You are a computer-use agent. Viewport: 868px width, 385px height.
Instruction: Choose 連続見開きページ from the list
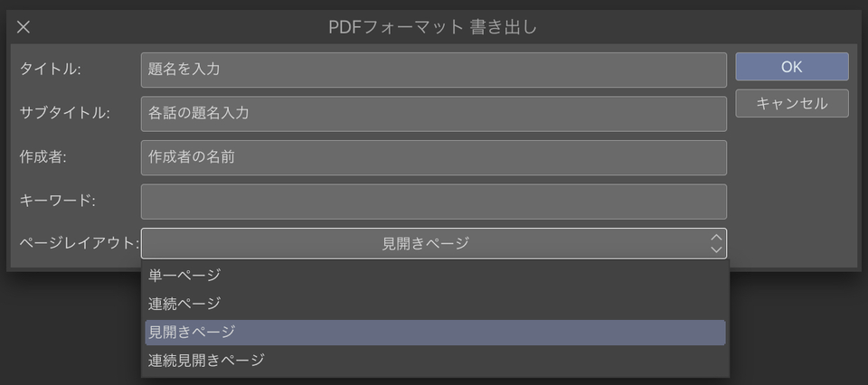pyautogui.click(x=206, y=360)
